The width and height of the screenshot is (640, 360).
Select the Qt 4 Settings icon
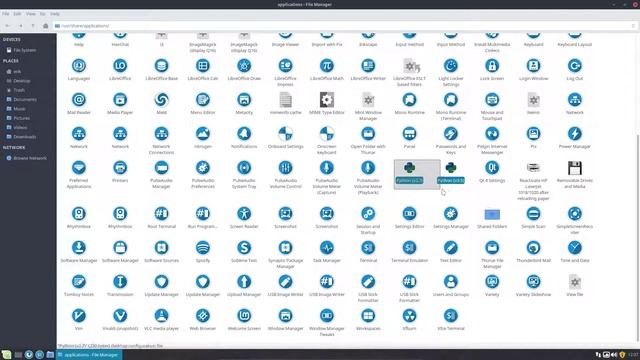pyautogui.click(x=492, y=167)
